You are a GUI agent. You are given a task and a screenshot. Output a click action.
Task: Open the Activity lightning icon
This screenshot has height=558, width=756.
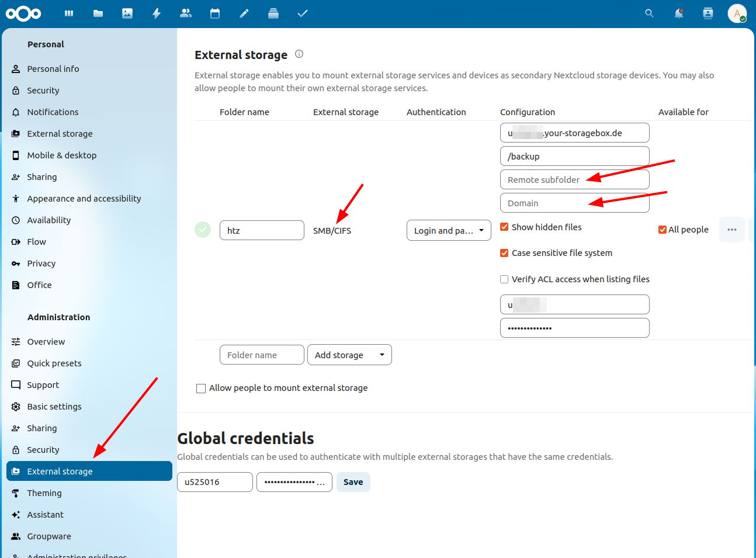[157, 13]
